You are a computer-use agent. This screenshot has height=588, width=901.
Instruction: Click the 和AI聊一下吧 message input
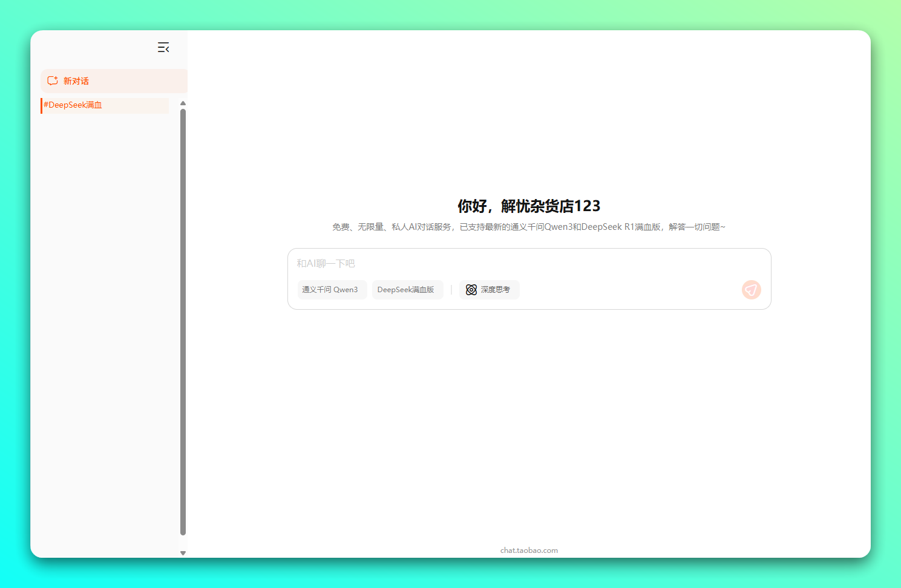pos(529,264)
